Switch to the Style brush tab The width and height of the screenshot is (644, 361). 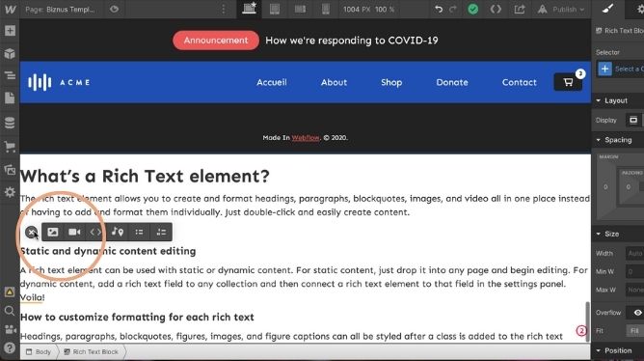tap(608, 9)
